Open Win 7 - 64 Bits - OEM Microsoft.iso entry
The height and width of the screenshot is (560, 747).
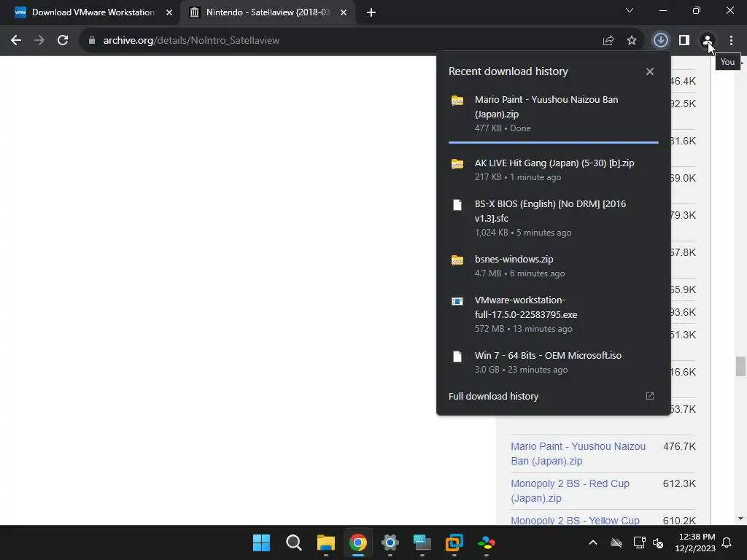(x=553, y=362)
